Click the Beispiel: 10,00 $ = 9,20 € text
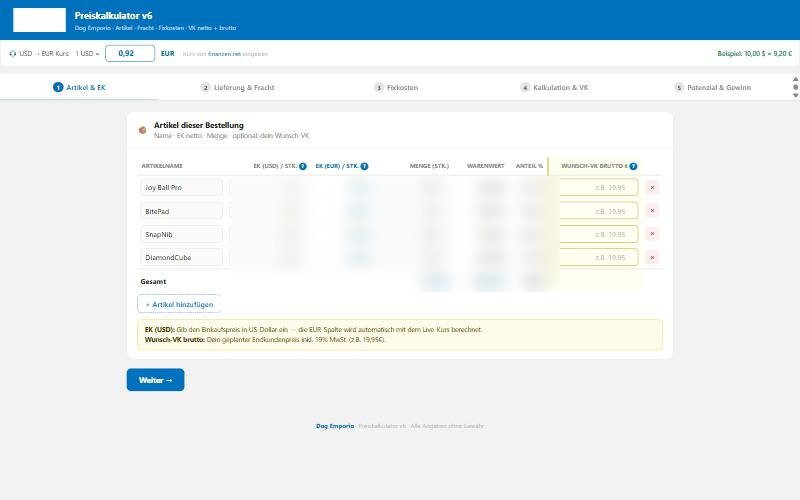Image resolution: width=800 pixels, height=500 pixels. pos(755,54)
